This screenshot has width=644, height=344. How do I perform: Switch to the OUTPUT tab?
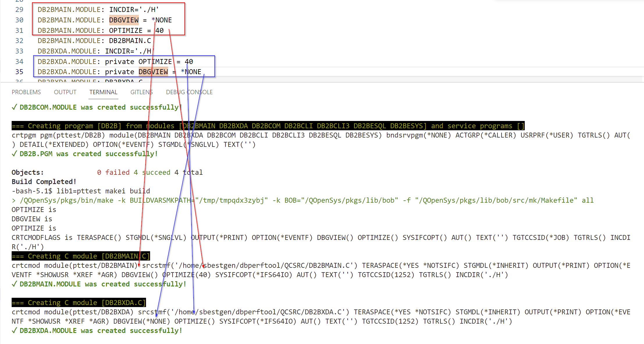[65, 92]
